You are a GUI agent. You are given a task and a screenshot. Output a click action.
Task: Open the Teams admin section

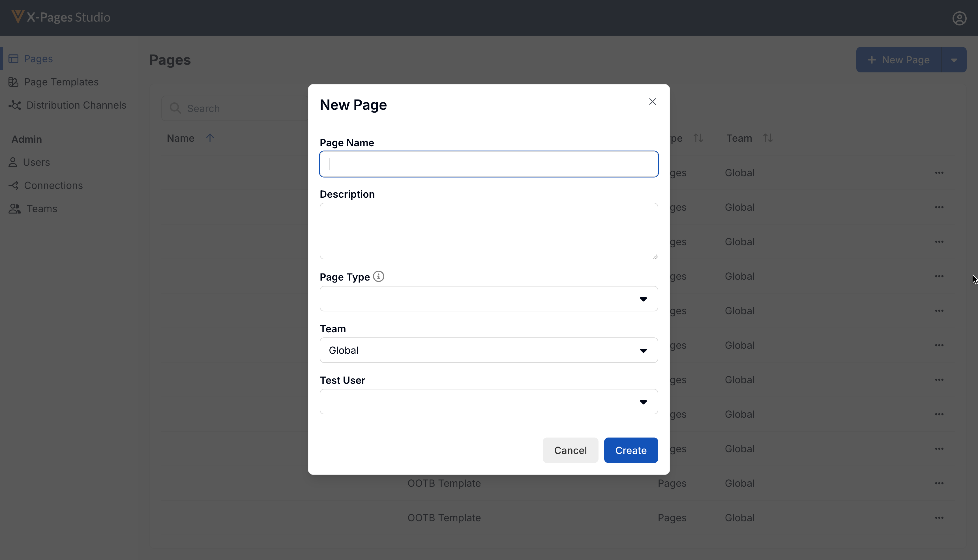pos(42,208)
